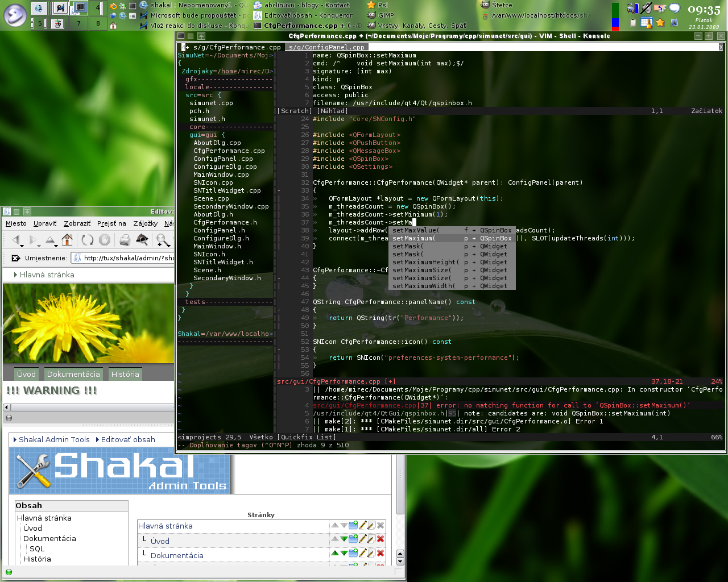Reload the page in Konqueror
728x582 pixels.
[x=88, y=240]
